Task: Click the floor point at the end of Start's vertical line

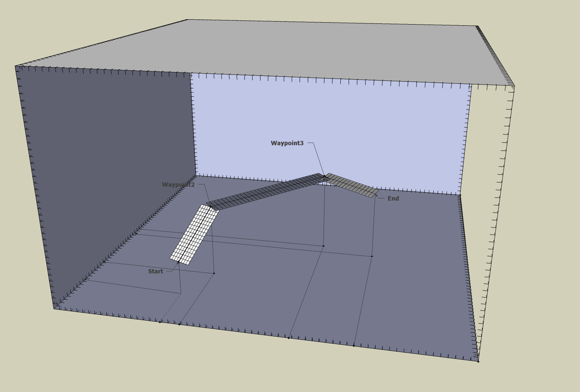Action: coord(181,293)
